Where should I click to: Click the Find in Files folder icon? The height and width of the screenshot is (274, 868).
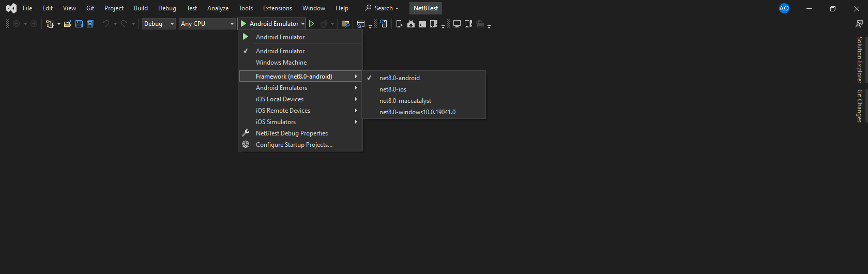(x=345, y=24)
